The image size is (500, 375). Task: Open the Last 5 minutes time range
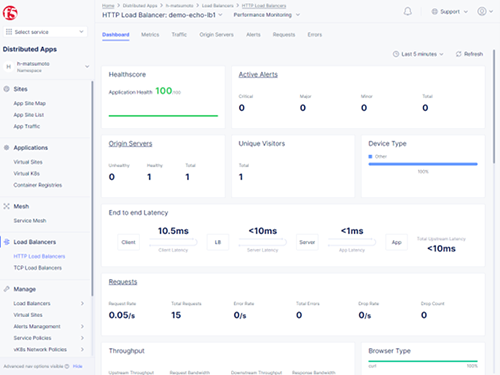tap(418, 54)
